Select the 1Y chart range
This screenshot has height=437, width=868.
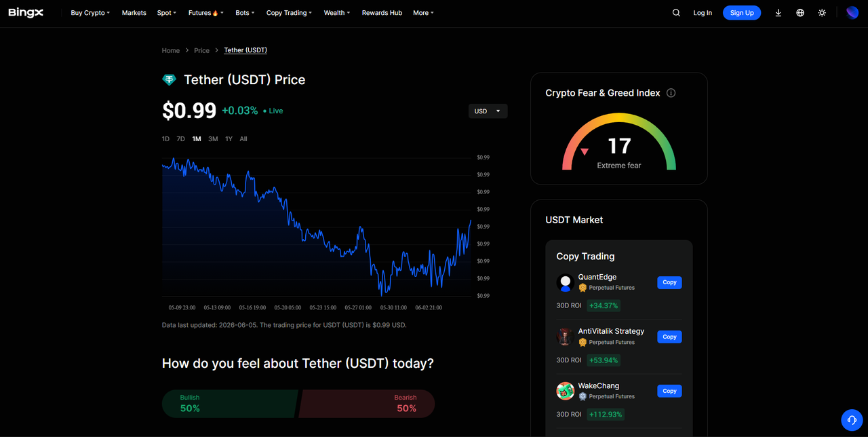(229, 139)
